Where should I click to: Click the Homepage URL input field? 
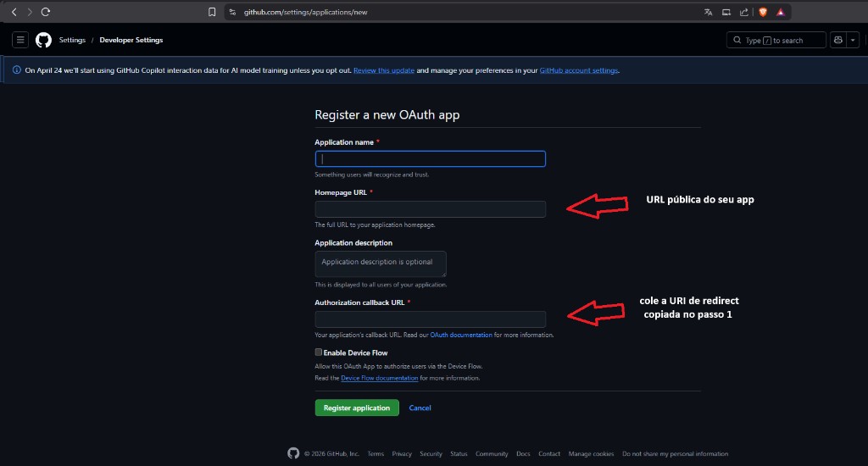point(430,209)
